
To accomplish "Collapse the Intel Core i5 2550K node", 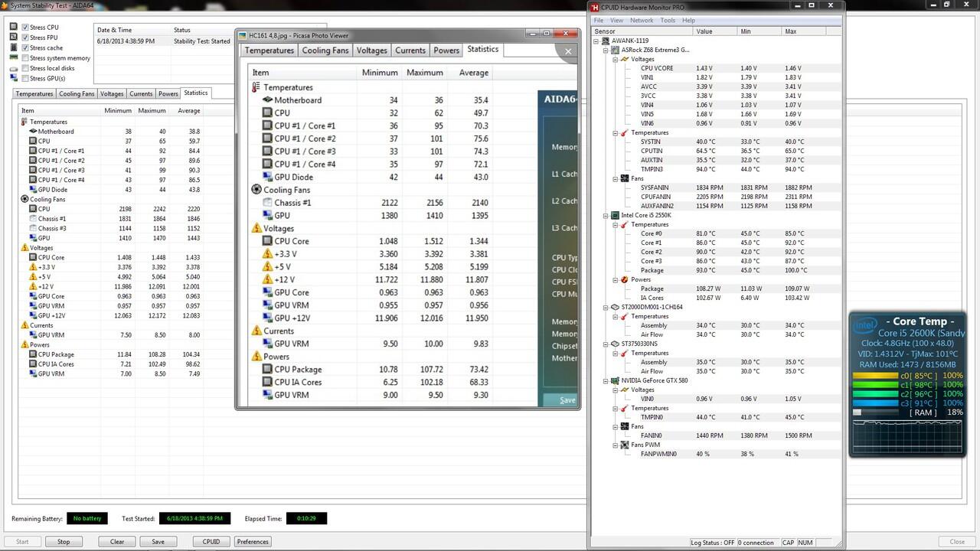I will click(x=606, y=215).
